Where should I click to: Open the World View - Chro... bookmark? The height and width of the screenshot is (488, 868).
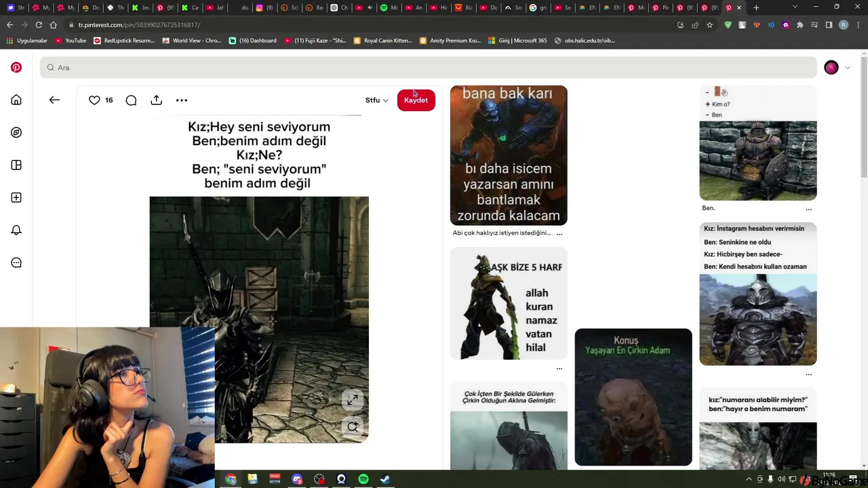pyautogui.click(x=192, y=41)
